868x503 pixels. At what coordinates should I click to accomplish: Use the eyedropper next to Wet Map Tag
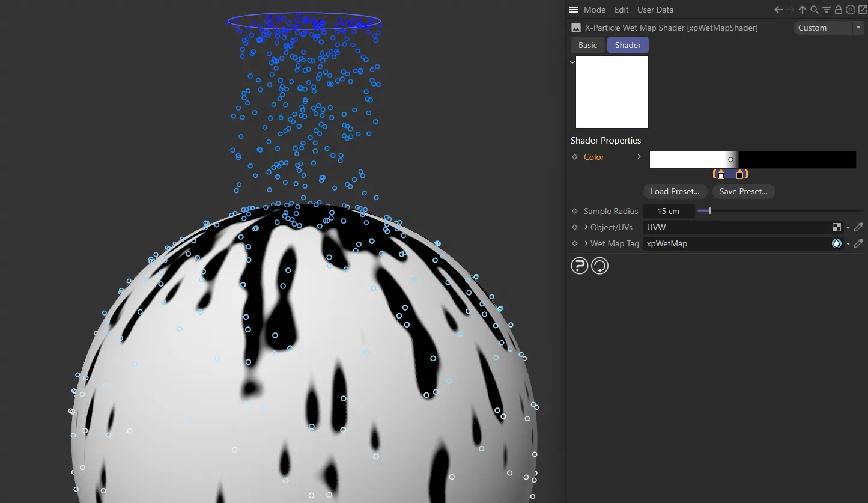click(x=858, y=243)
